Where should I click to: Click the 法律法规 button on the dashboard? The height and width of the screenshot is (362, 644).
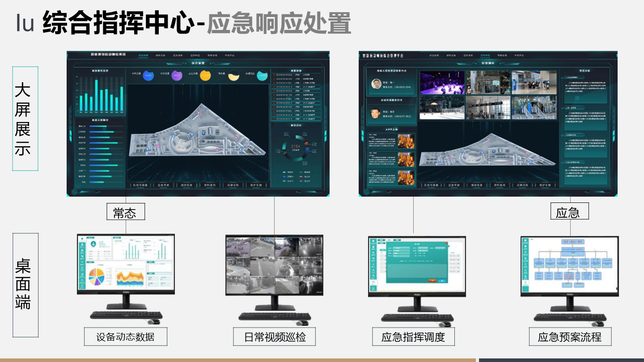tap(233, 185)
